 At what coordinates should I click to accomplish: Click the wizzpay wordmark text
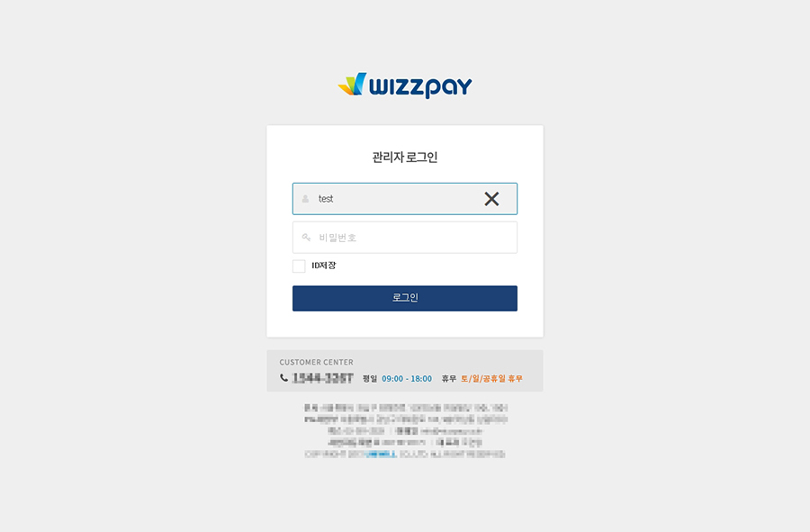pos(420,86)
